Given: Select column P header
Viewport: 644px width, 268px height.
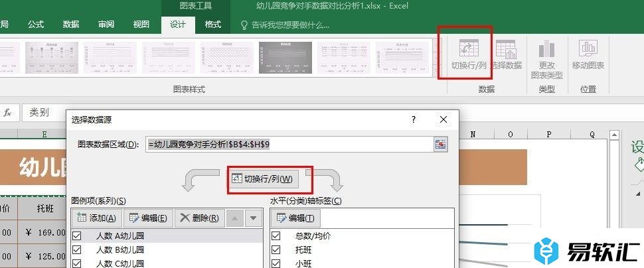Looking at the screenshot, I should (x=549, y=134).
